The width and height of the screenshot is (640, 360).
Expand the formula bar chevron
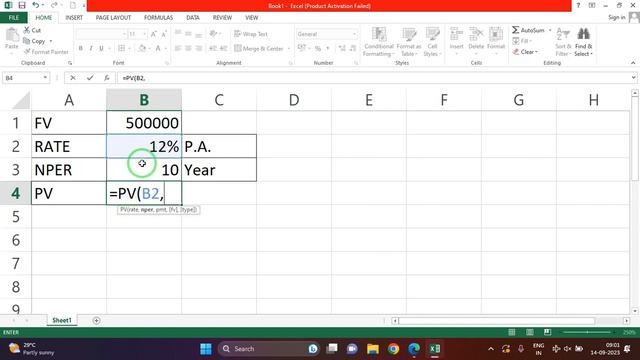(x=633, y=78)
